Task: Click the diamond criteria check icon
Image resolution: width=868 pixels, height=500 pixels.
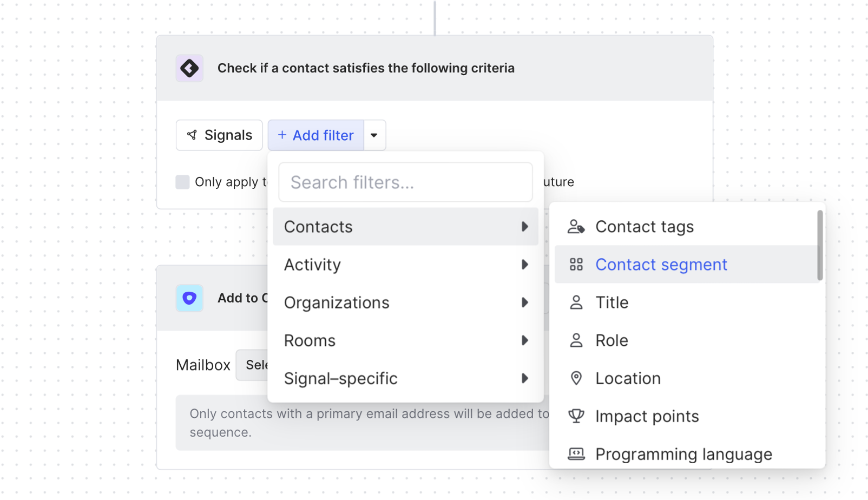Action: (x=189, y=68)
